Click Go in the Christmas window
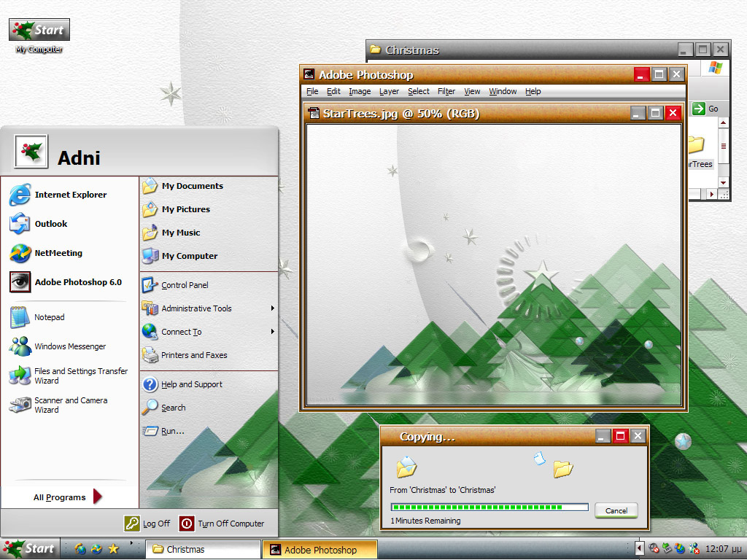 tap(705, 109)
